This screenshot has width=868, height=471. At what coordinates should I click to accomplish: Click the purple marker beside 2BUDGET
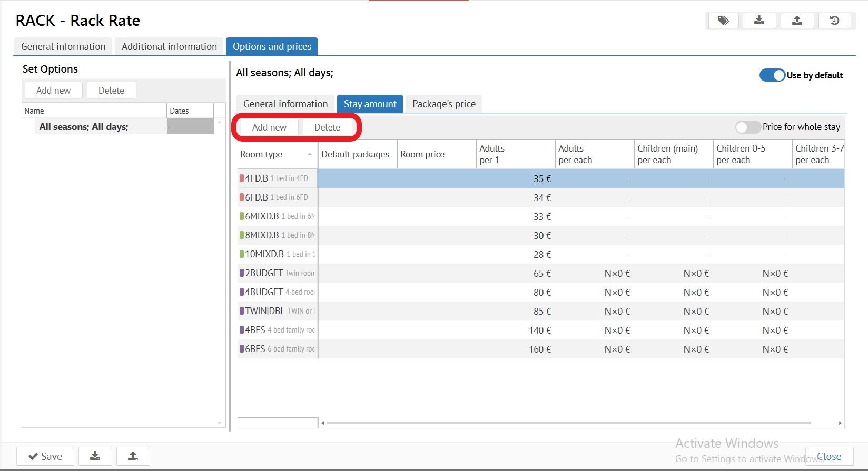click(x=242, y=273)
